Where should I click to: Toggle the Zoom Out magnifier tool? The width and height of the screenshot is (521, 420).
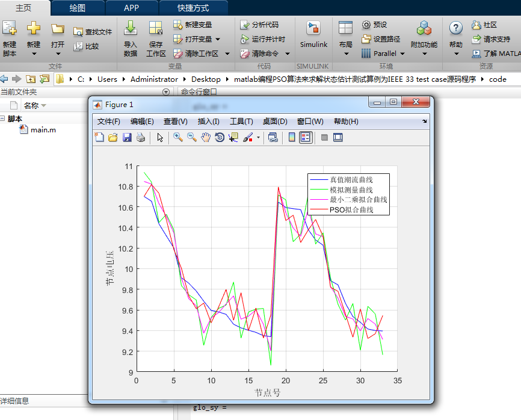[192, 137]
